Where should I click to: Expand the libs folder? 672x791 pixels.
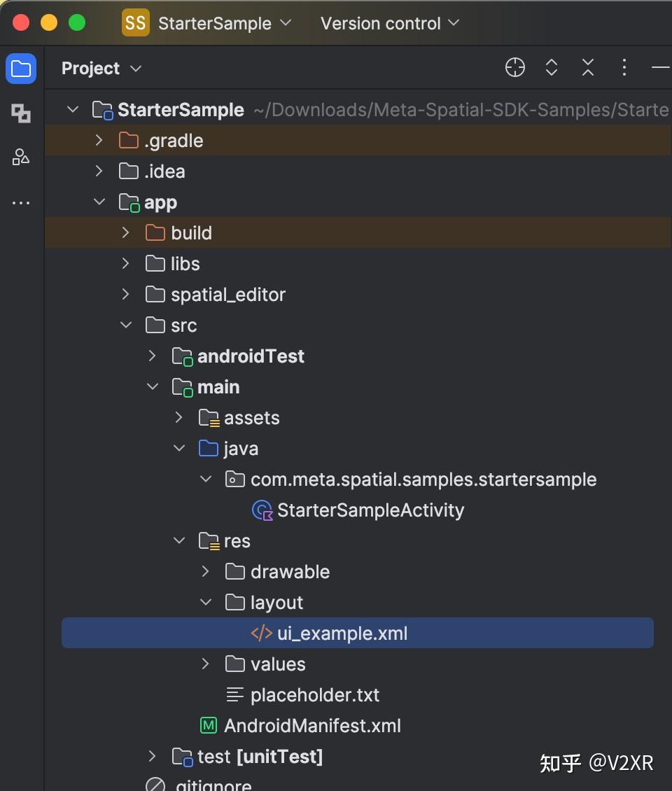(125, 263)
